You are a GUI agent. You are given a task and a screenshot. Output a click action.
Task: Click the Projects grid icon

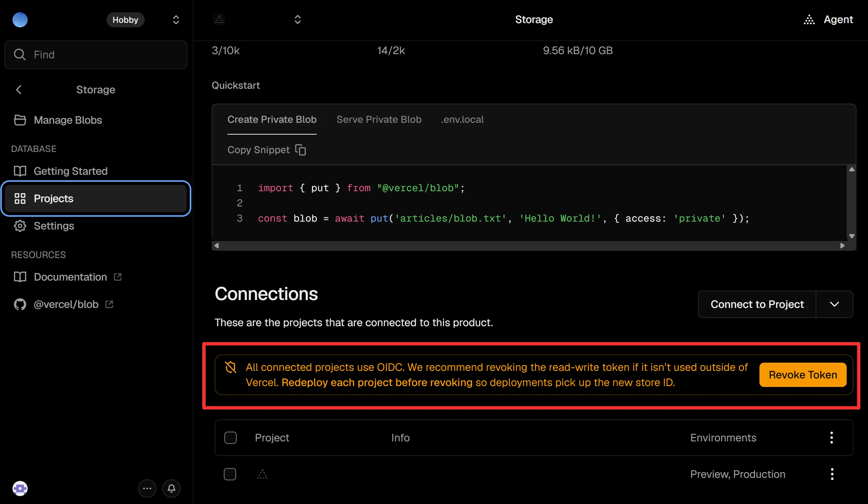tap(20, 198)
